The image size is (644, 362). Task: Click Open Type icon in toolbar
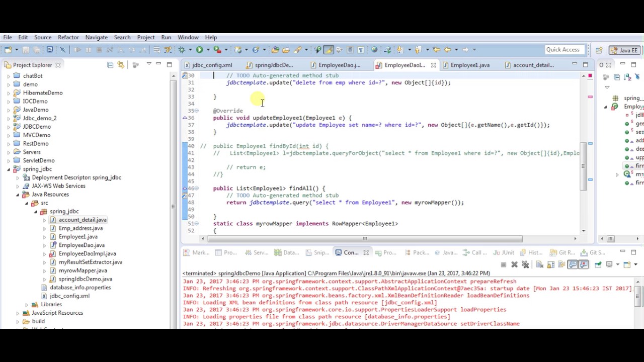click(275, 50)
